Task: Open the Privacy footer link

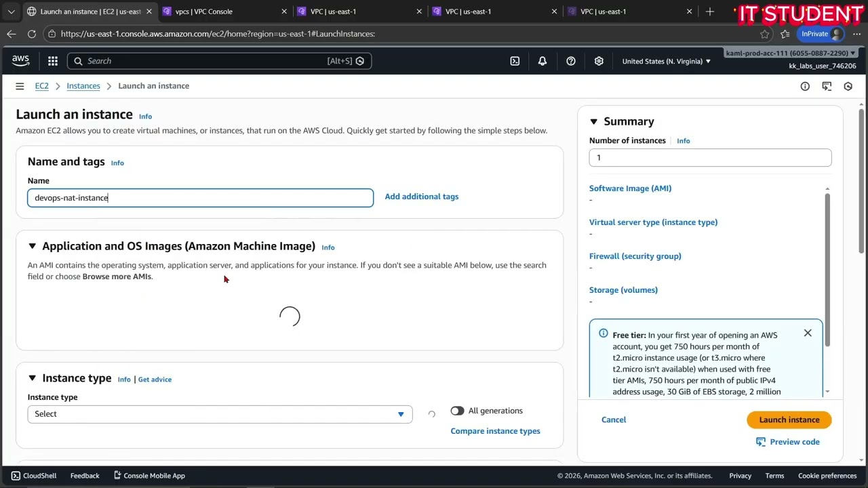Action: click(x=740, y=476)
